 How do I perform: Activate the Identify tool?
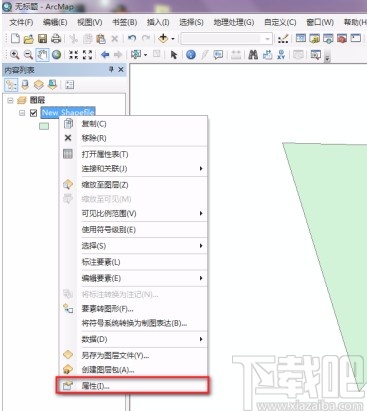click(191, 54)
